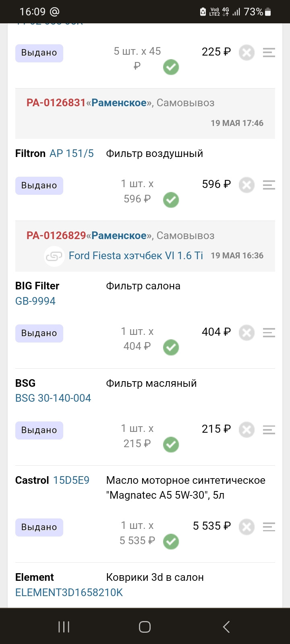
Task: Toggle the green check on the Castrol row
Action: 171,541
